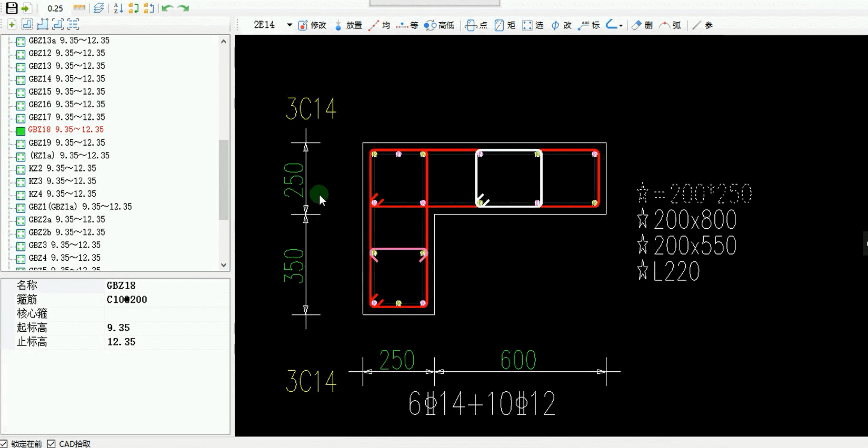Open the 2E14 rebar dropdown

[x=289, y=25]
